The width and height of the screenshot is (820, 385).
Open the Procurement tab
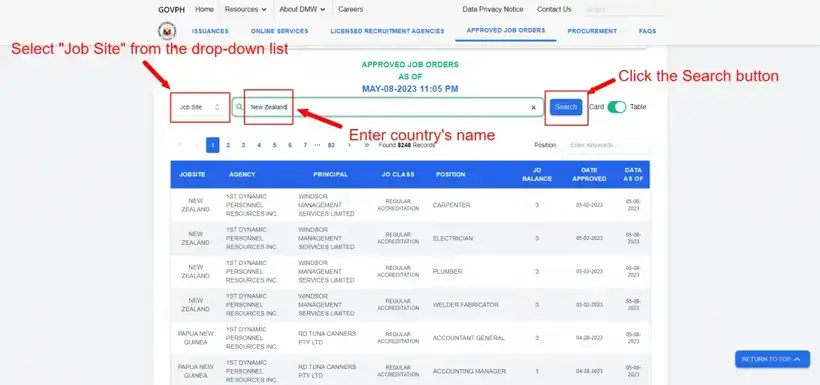tap(592, 31)
